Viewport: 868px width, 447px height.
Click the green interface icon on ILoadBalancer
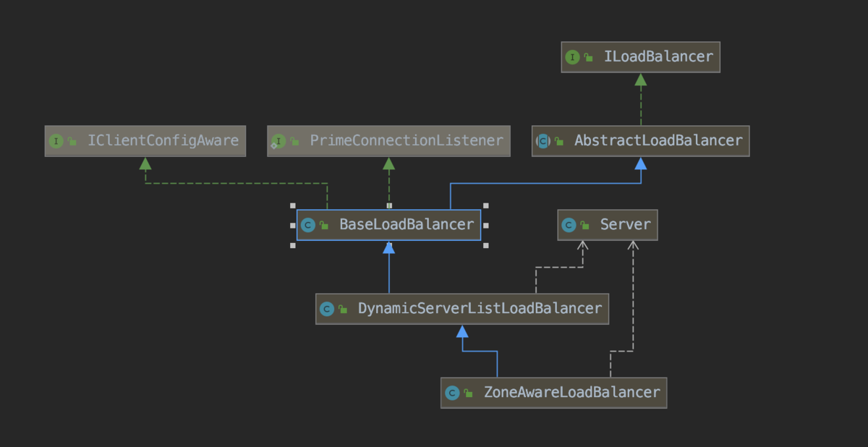tap(573, 57)
